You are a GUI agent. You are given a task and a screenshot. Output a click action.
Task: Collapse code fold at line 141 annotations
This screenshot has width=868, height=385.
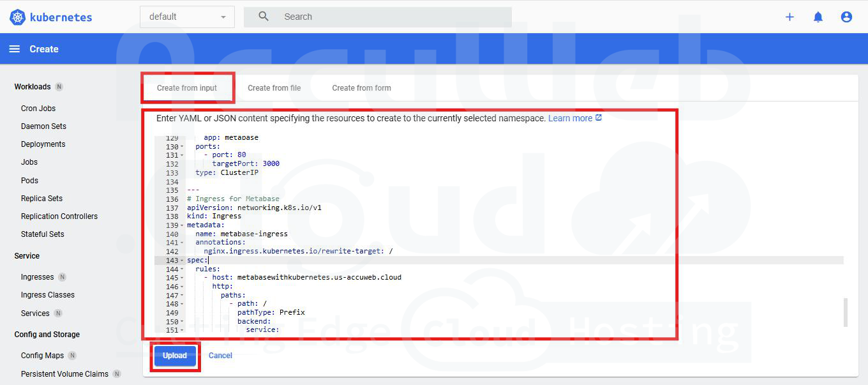[x=183, y=243]
